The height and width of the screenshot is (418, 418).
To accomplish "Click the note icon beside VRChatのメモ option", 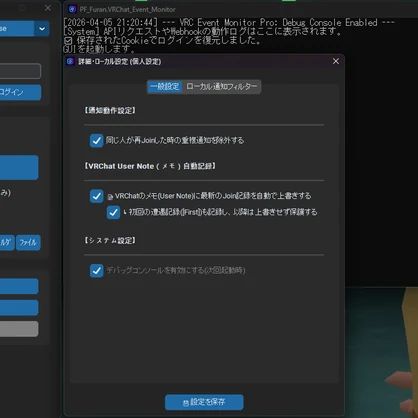I will point(110,197).
